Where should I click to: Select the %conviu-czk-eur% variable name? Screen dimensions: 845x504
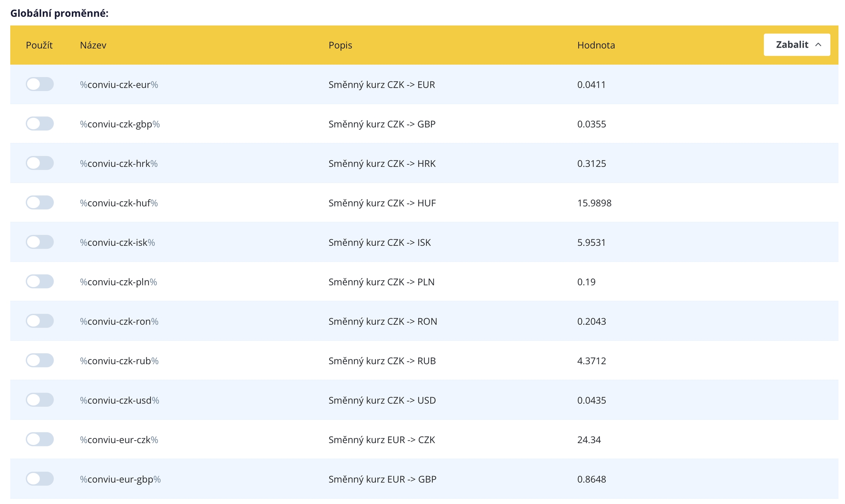tap(119, 85)
